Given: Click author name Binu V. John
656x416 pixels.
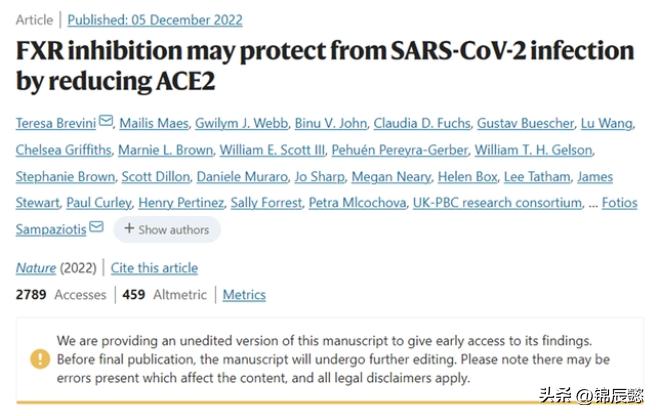Looking at the screenshot, I should point(329,124).
